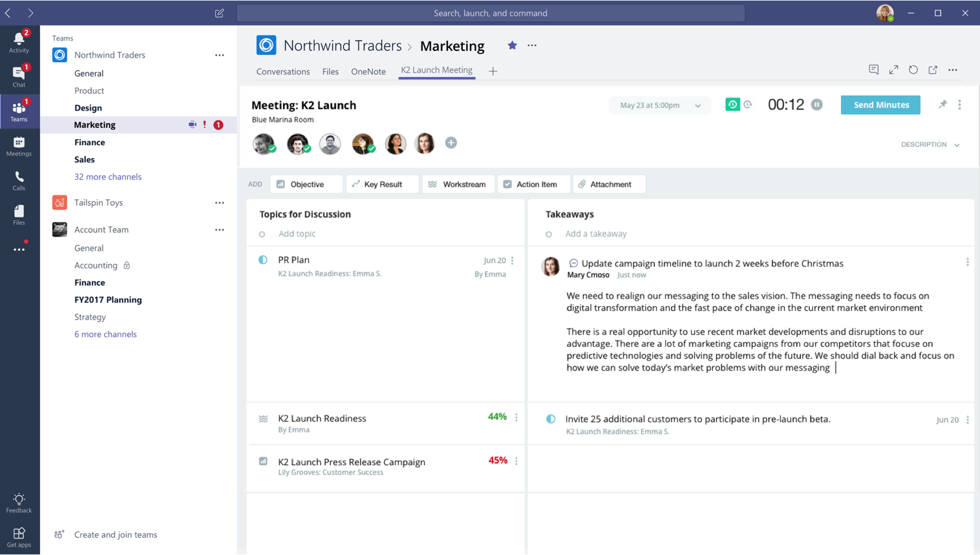Pin the meeting panel
Image resolution: width=980 pixels, height=555 pixels.
point(943,103)
